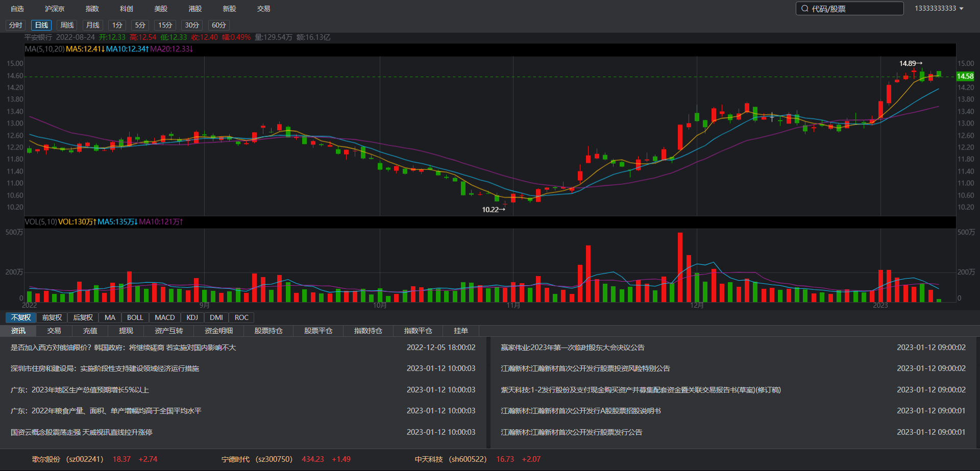Open the 美股 market menu
The image size is (980, 471).
[161, 9]
